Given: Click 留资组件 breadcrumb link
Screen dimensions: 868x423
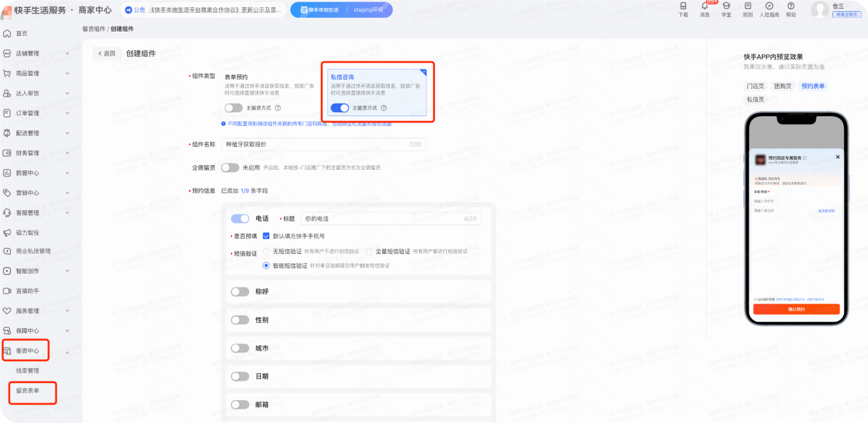Looking at the screenshot, I should click(x=93, y=29).
